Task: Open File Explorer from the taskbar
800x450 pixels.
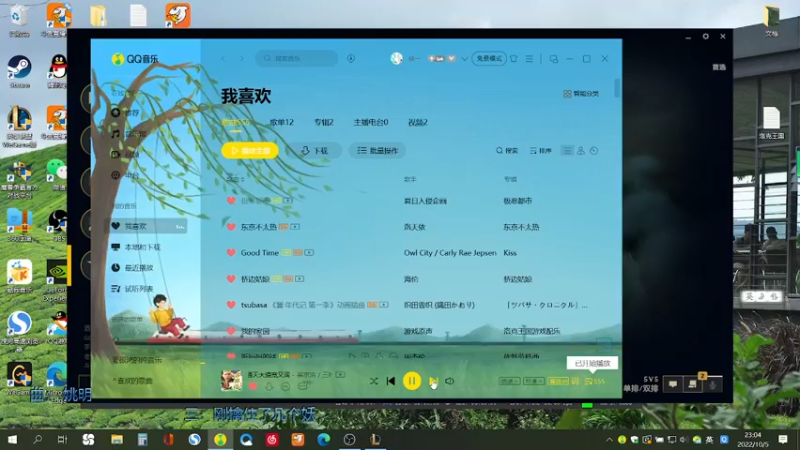Action: (x=117, y=439)
